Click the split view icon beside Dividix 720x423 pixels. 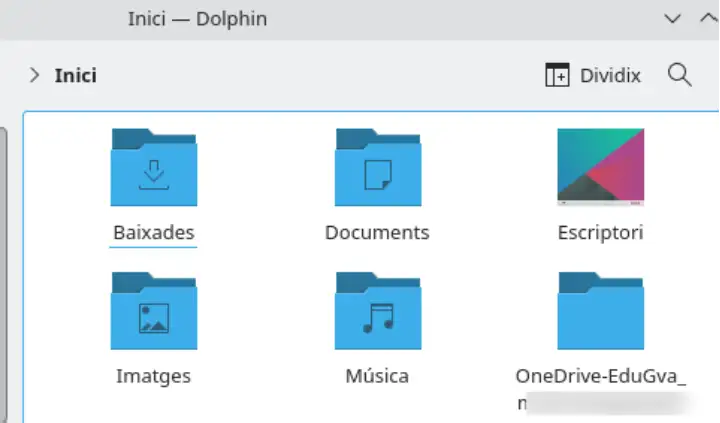[556, 75]
